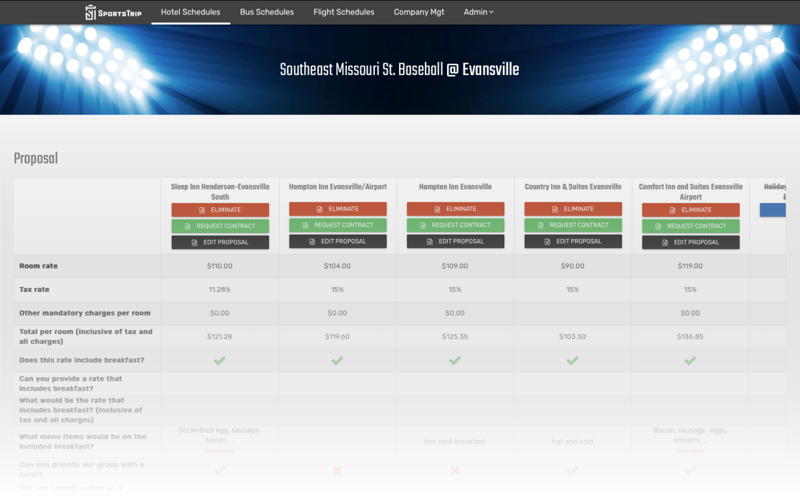Eliminate Comfort Inn and Suites Evansville Airport
This screenshot has height=500, width=800.
(690, 210)
